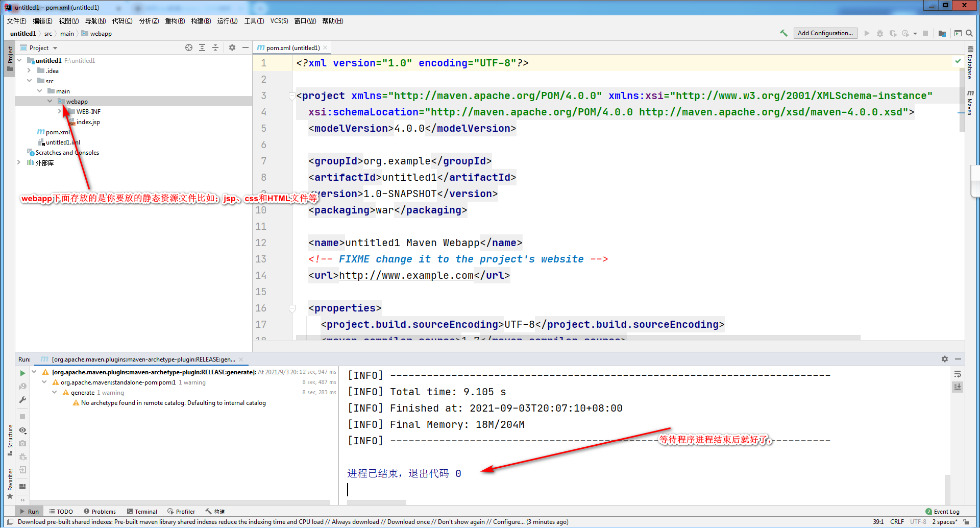This screenshot has width=980, height=528.
Task: Open the Database tool window on the right
Action: pyautogui.click(x=970, y=63)
